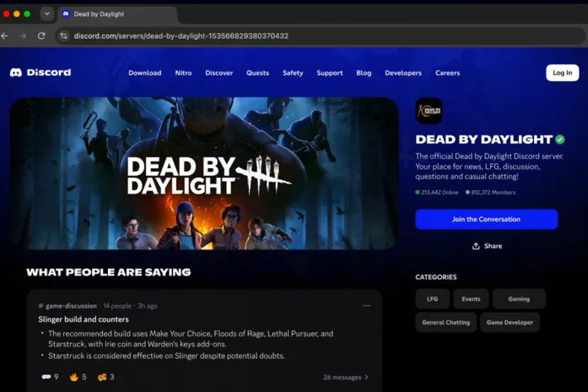
Task: Click the Starstruck bullet point text
Action: (x=167, y=356)
